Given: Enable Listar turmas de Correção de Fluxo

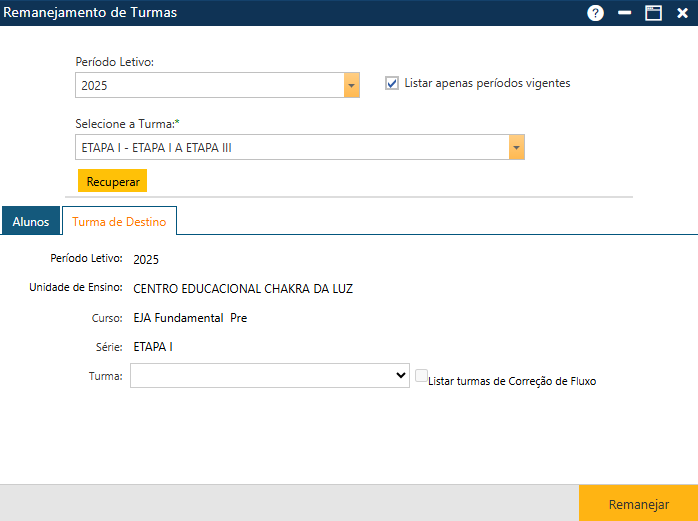Looking at the screenshot, I should point(421,376).
